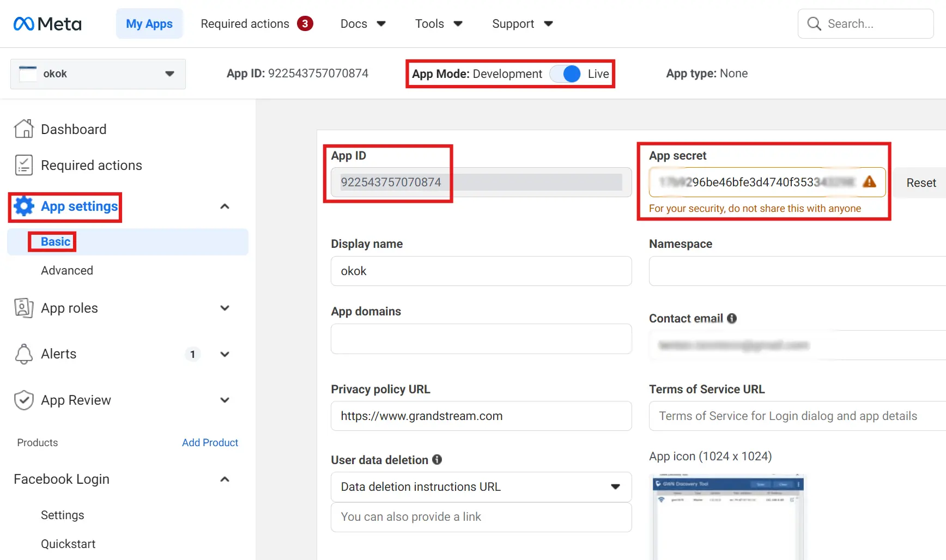Click the Meta logo
The image size is (946, 560).
(47, 24)
